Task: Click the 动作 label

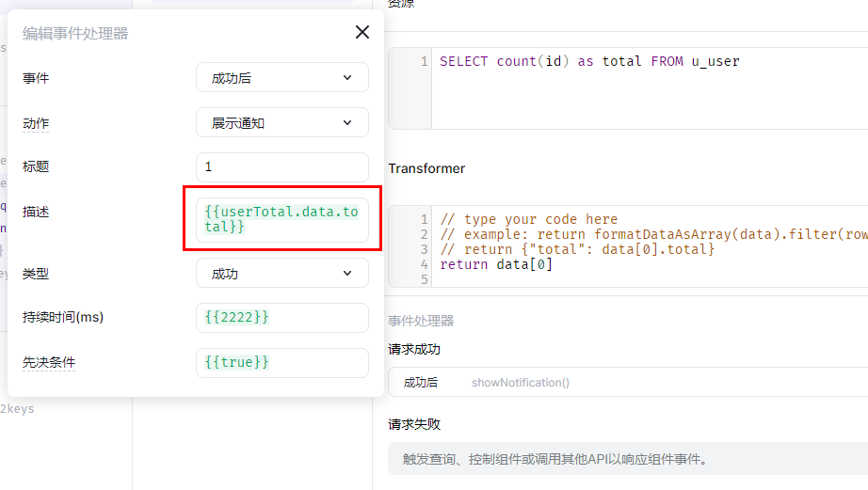Action: [36, 123]
